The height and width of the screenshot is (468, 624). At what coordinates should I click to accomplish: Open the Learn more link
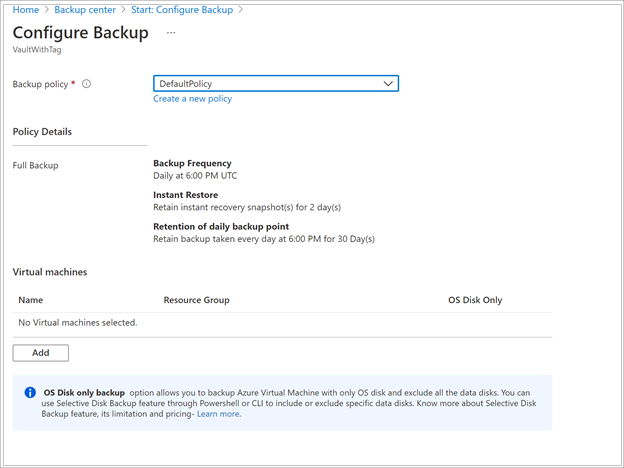[218, 414]
